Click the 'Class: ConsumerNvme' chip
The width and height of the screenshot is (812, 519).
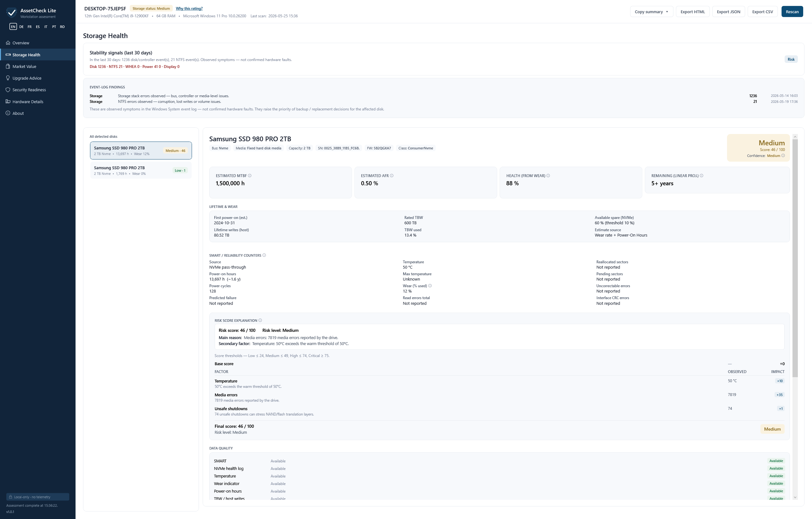point(415,148)
